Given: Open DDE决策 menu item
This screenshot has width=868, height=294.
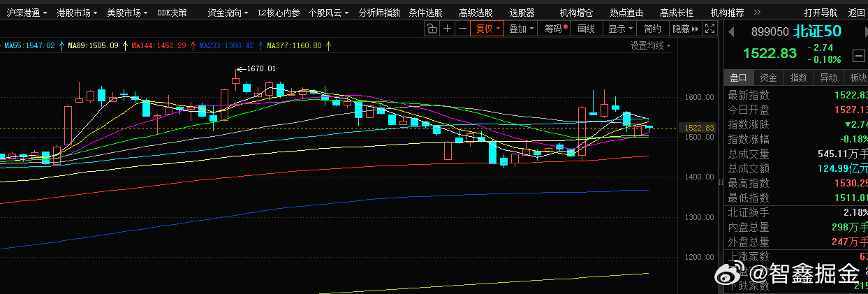Looking at the screenshot, I should (172, 13).
